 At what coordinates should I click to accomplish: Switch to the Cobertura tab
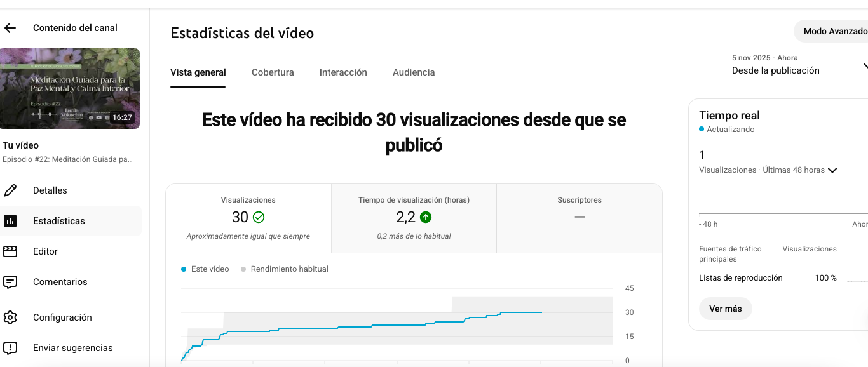(273, 72)
